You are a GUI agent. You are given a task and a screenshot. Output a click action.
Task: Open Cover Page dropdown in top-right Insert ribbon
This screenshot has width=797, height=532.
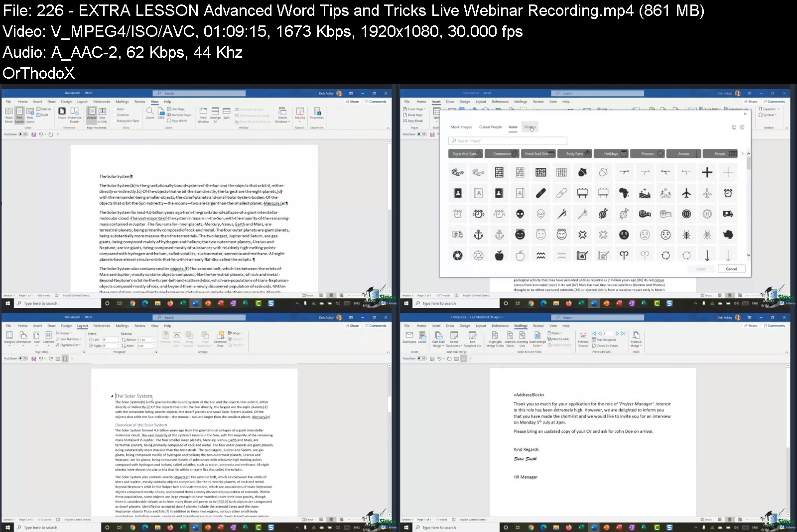click(x=414, y=109)
